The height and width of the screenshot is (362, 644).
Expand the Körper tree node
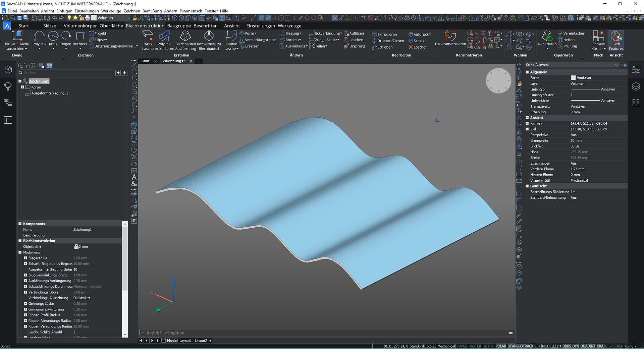click(x=22, y=87)
